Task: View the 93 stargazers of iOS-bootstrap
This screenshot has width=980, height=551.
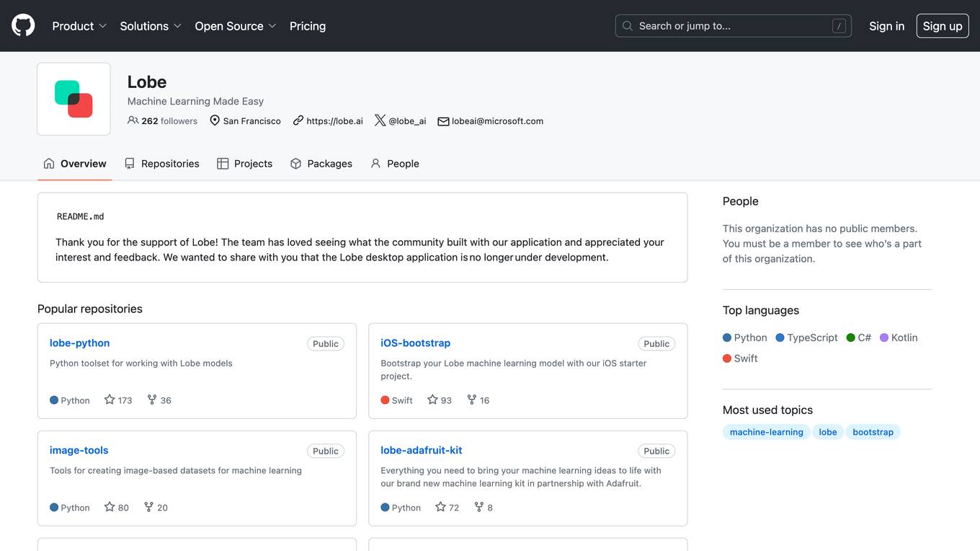Action: click(440, 400)
